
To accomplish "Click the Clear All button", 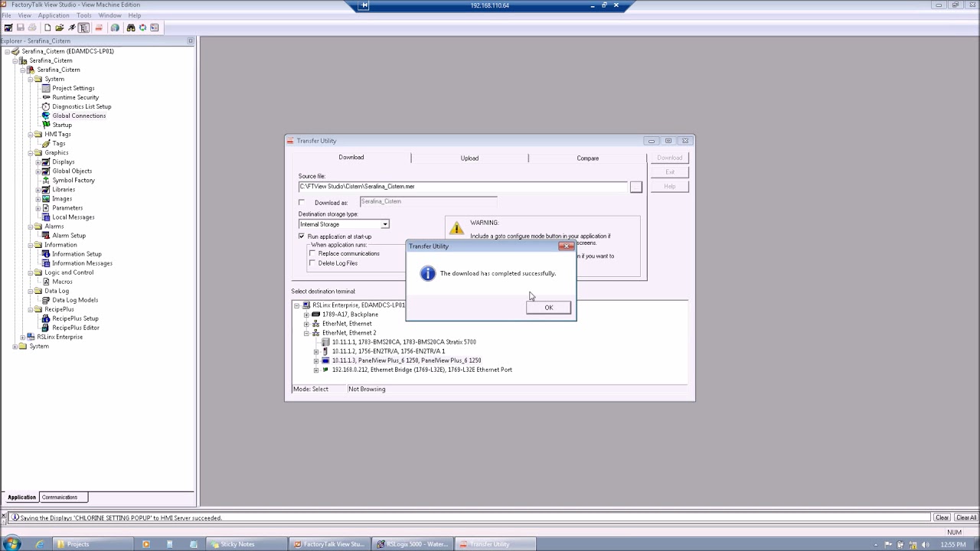I will (966, 517).
